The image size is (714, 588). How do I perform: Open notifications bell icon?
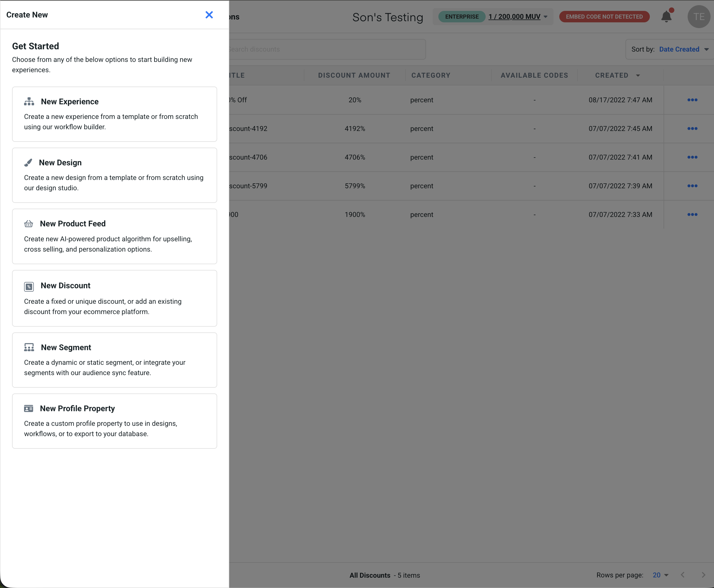pos(666,17)
